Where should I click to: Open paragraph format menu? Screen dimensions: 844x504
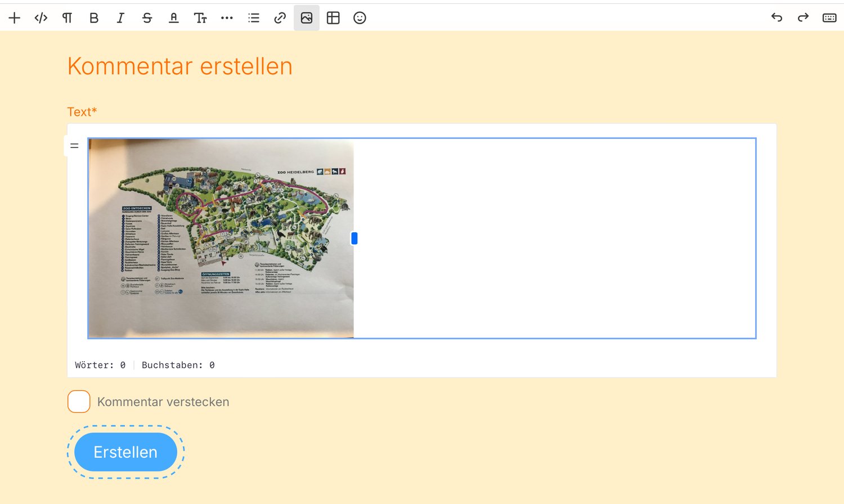(x=68, y=18)
